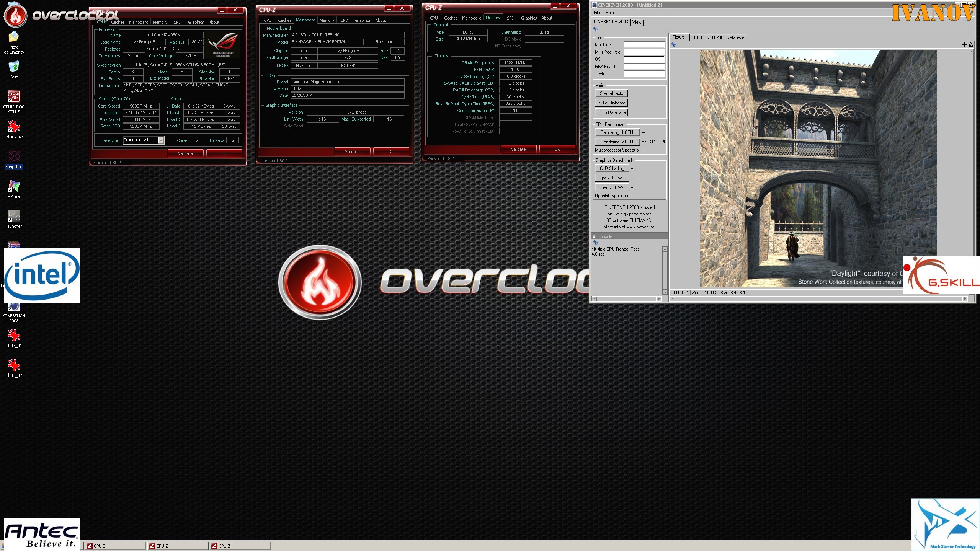980x551 pixels.
Task: Click the triangle icon beside the move crosshair
Action: coord(970,45)
